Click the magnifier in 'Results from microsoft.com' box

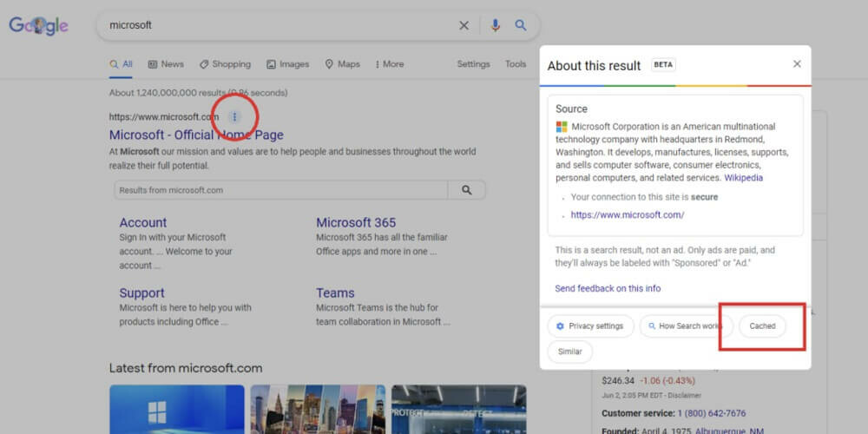[x=467, y=190]
